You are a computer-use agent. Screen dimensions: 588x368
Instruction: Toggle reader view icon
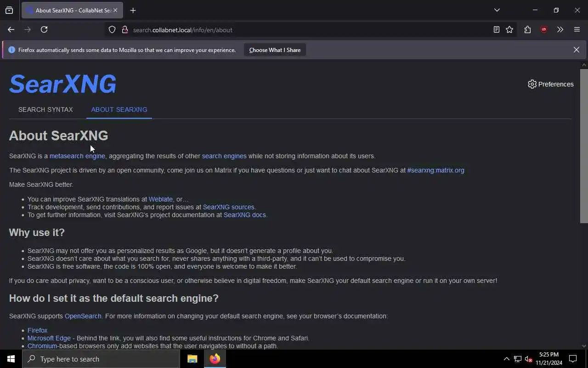(x=497, y=29)
